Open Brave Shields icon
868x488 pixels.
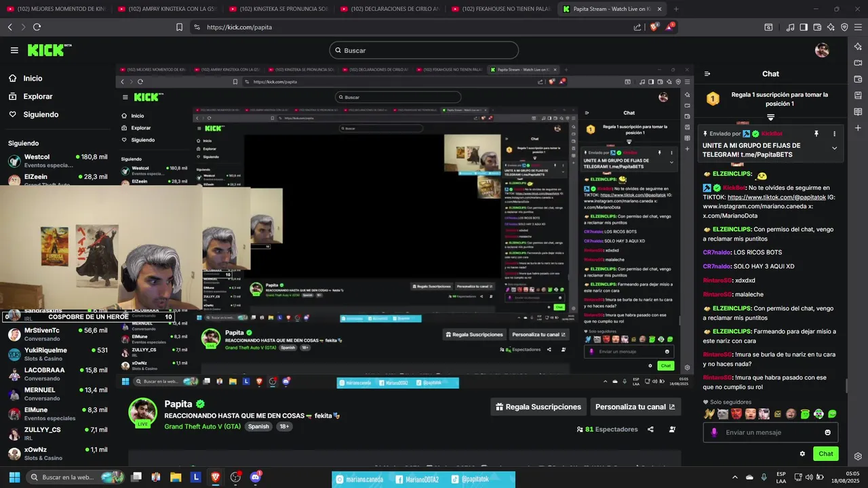pyautogui.click(x=655, y=27)
